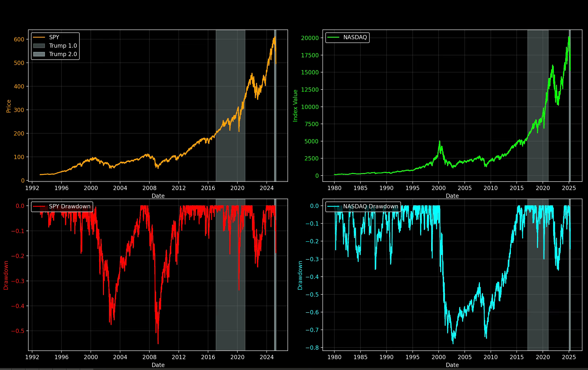The image size is (588, 370).
Task: Click the Date label under the SPY Drawdown chart
Action: 158,365
